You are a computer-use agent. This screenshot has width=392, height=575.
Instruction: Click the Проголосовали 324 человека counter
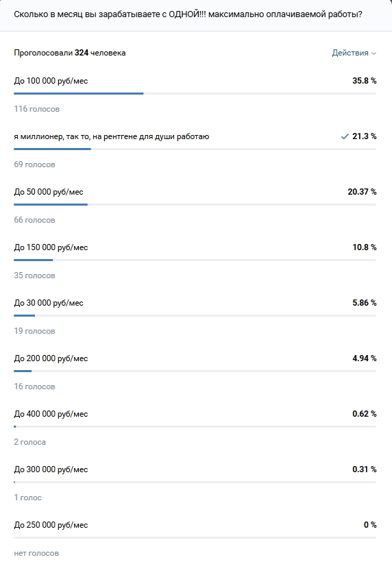click(x=70, y=53)
